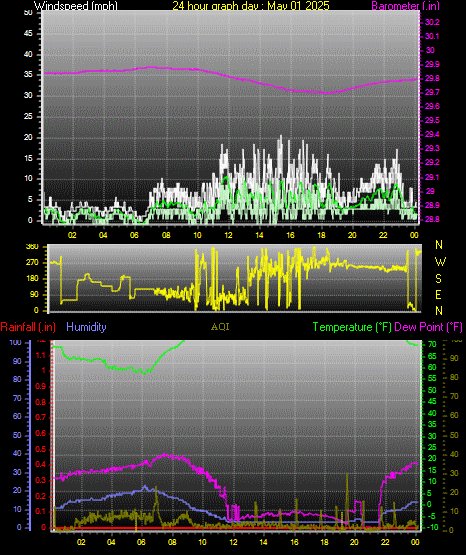Viewport: 466px width, 555px height.
Task: Click the Temperature (°F) legend label
Action: point(352,327)
